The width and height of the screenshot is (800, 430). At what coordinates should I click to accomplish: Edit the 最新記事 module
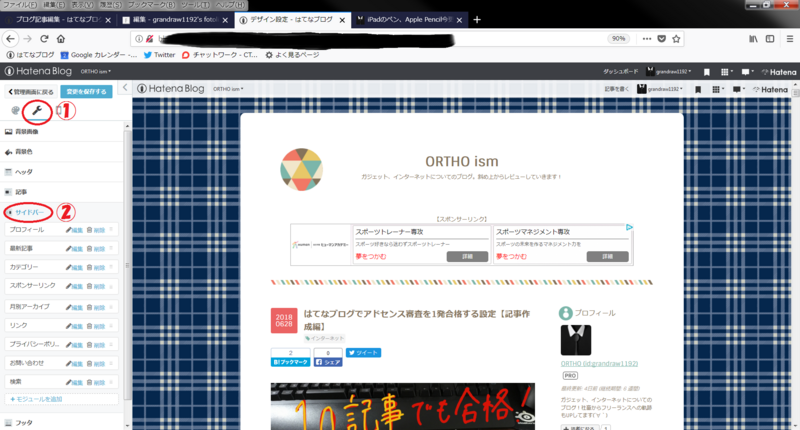[74, 249]
